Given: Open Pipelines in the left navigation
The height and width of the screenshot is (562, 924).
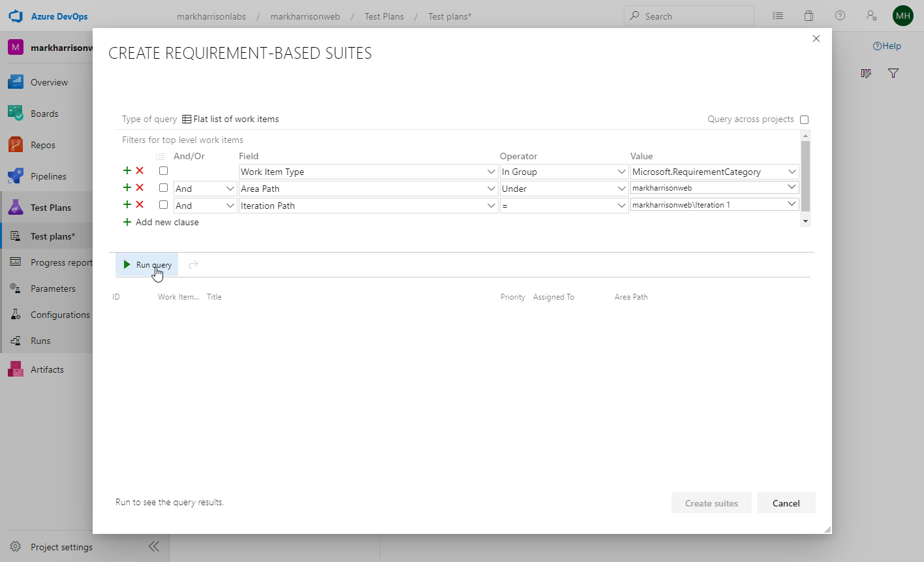Looking at the screenshot, I should point(48,176).
